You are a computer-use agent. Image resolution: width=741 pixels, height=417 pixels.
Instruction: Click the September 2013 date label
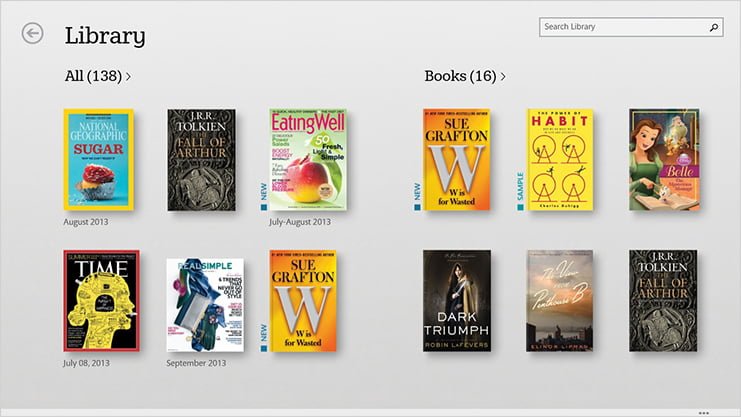[x=196, y=363]
